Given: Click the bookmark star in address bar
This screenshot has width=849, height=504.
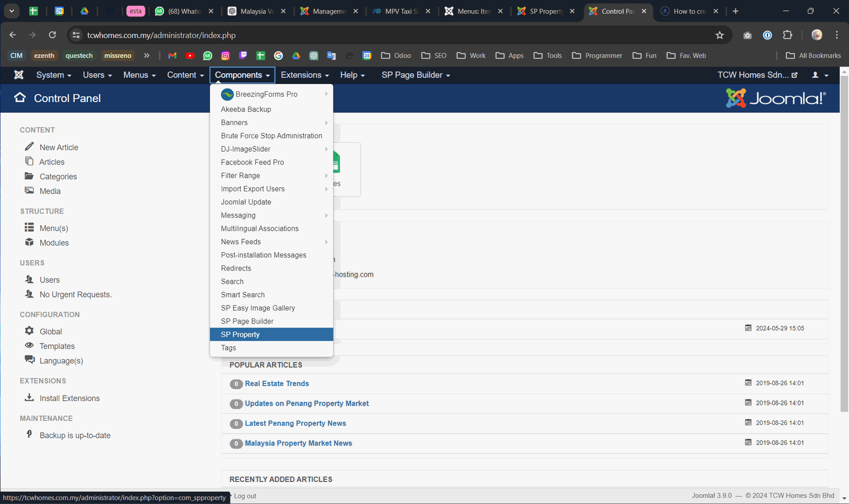Looking at the screenshot, I should (719, 35).
